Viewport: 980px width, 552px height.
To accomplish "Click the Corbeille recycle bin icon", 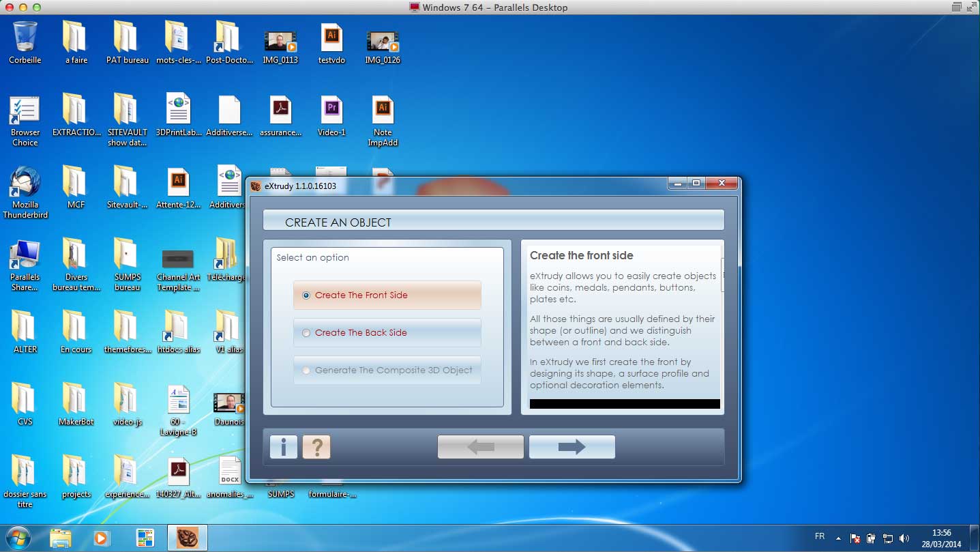I will point(25,43).
